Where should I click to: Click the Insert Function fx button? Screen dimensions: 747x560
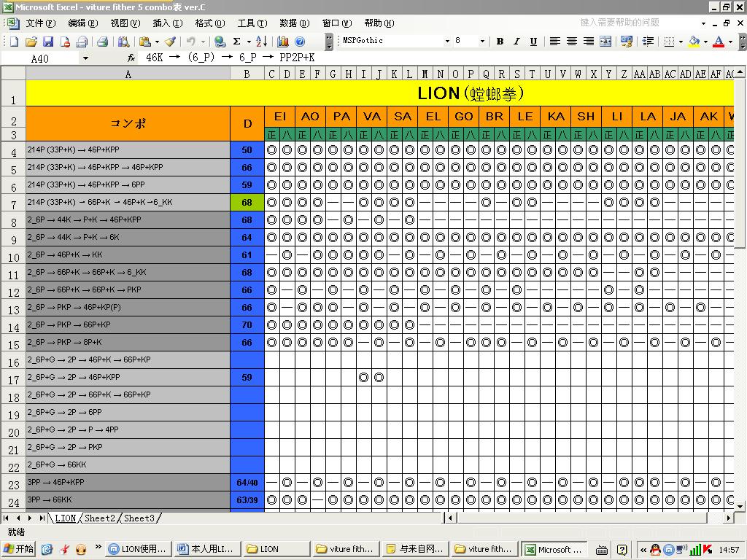[x=131, y=58]
